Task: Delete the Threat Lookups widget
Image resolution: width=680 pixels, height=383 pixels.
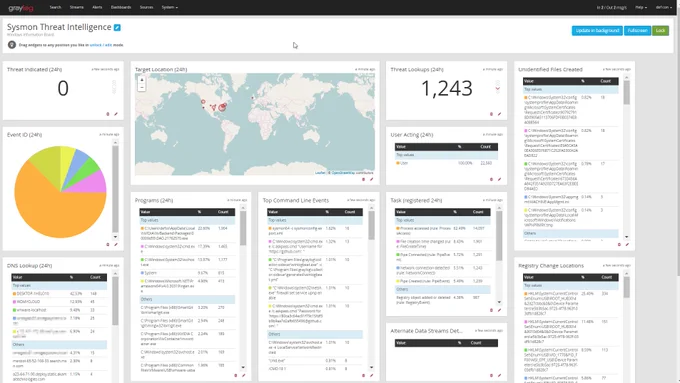Action: (491, 114)
